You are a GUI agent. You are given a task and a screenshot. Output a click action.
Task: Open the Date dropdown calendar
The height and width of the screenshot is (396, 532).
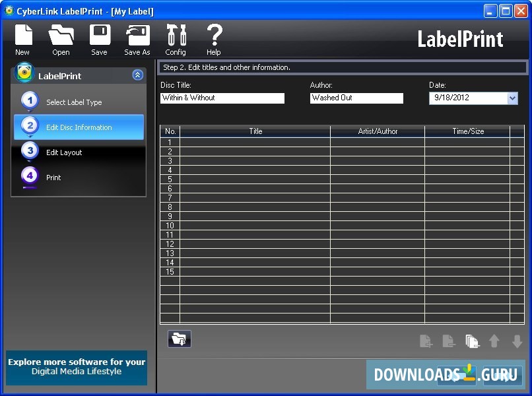coord(513,98)
